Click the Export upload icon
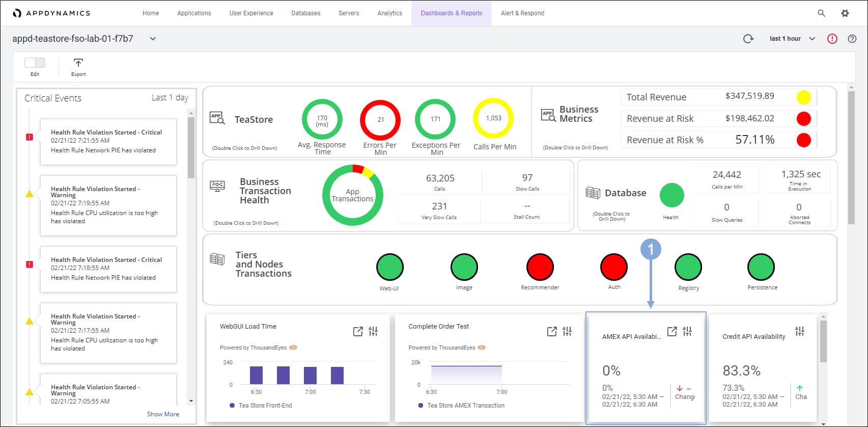Screen dimensions: 868x427 (x=78, y=63)
